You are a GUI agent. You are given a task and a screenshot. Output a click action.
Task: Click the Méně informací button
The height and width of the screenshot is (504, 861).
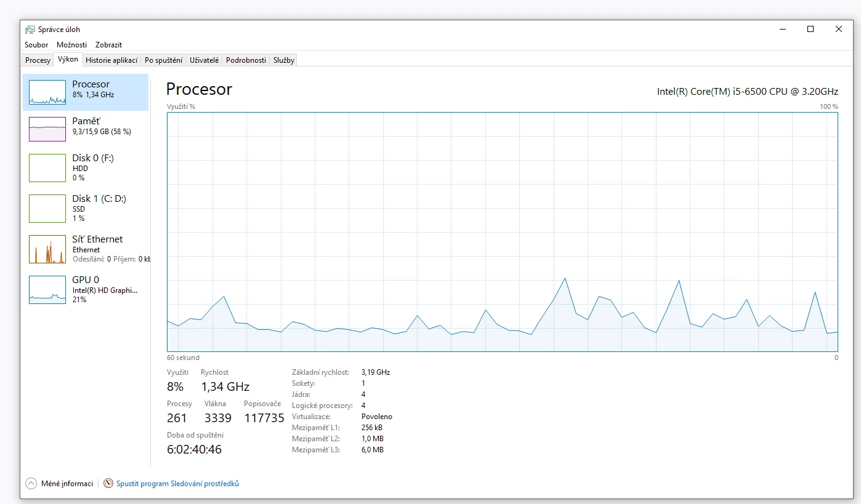(x=59, y=484)
